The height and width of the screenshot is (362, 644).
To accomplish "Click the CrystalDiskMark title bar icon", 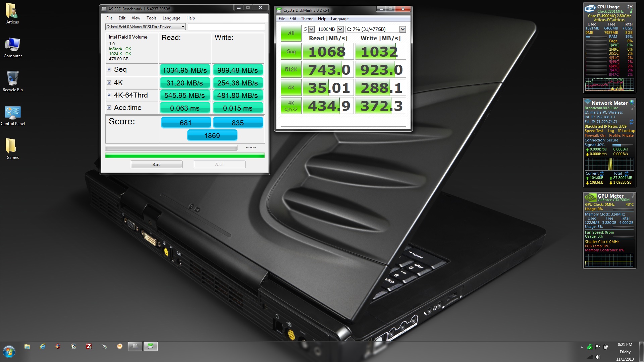I will (x=279, y=10).
